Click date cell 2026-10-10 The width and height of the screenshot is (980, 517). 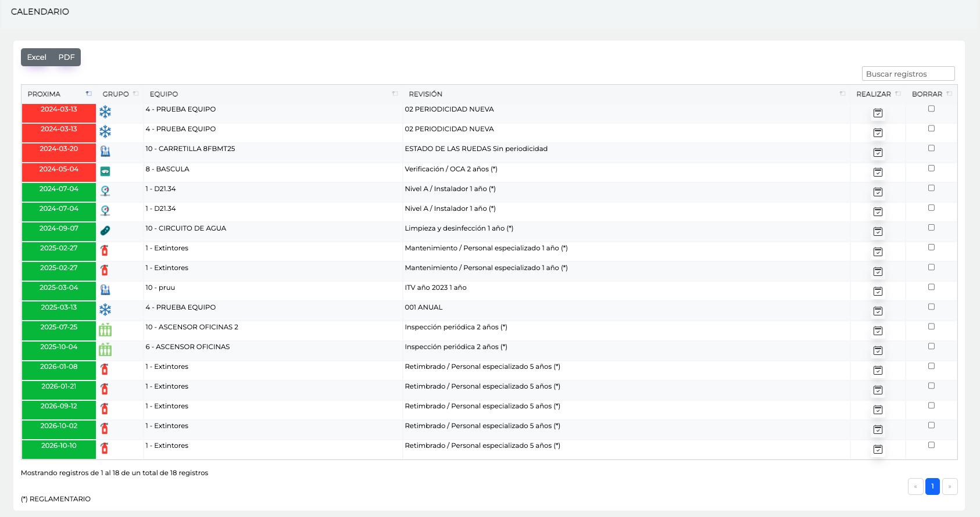click(59, 450)
